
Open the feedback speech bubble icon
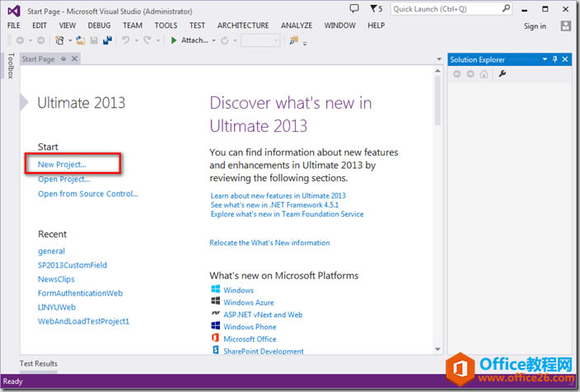pos(354,8)
